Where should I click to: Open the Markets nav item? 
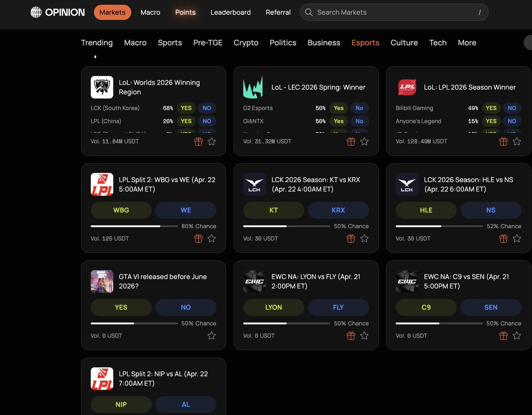coord(113,12)
